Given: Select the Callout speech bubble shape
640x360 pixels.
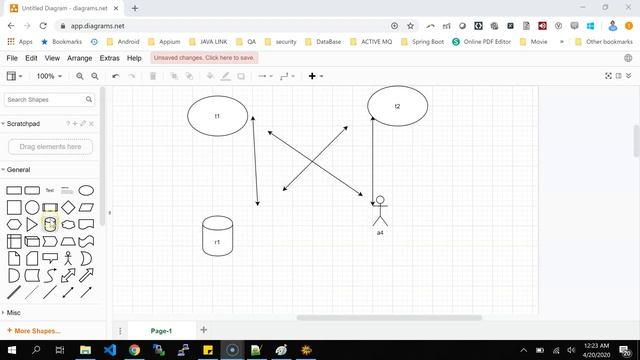Looking at the screenshot, I should [50, 258].
